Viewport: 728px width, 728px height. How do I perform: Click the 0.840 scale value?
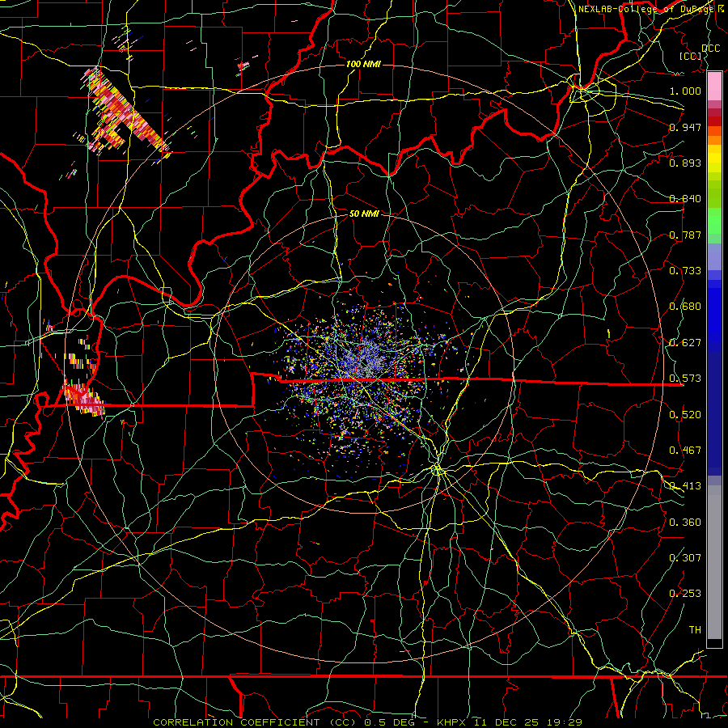click(685, 199)
